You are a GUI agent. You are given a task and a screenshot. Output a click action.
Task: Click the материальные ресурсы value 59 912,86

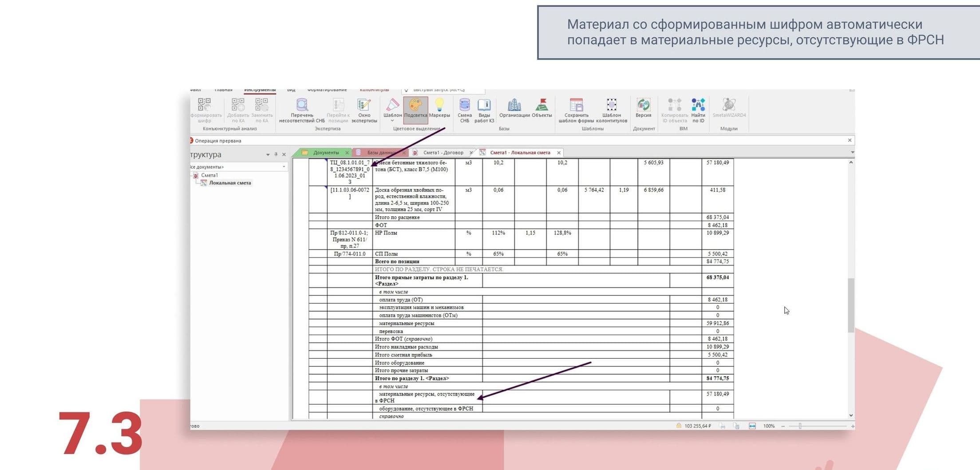[718, 323]
